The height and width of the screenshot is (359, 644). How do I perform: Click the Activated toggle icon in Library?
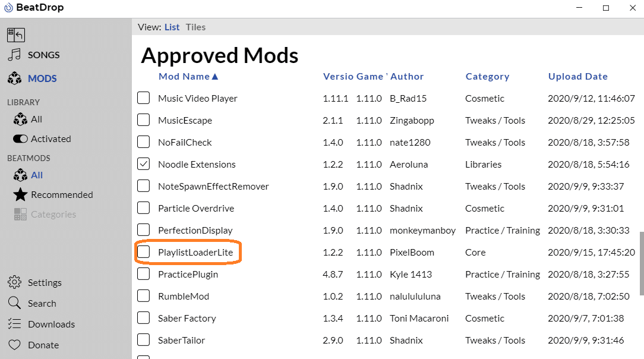click(20, 139)
